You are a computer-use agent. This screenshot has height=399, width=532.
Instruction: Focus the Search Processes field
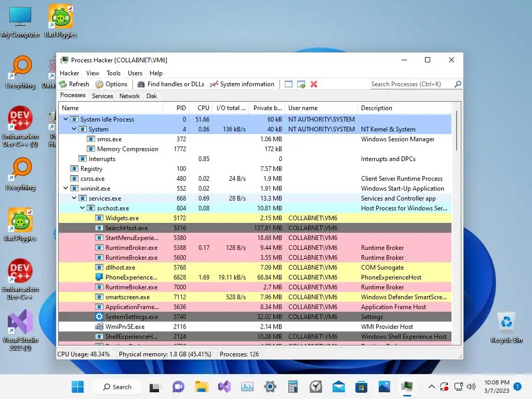(x=411, y=84)
